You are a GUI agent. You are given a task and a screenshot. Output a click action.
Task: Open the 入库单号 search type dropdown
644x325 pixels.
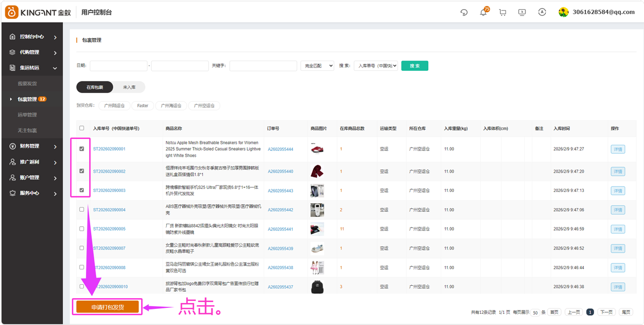(376, 65)
